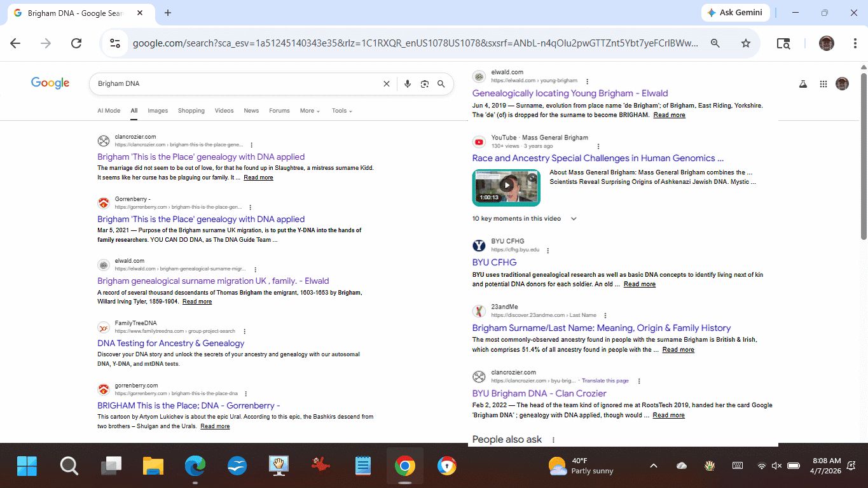This screenshot has width=868, height=488.
Task: Expand the 10 key moments in this video
Action: tap(574, 218)
